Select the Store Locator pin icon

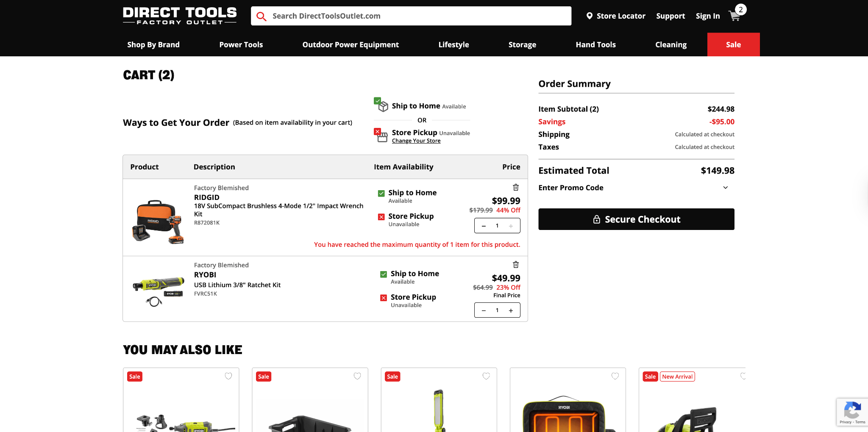(x=589, y=16)
